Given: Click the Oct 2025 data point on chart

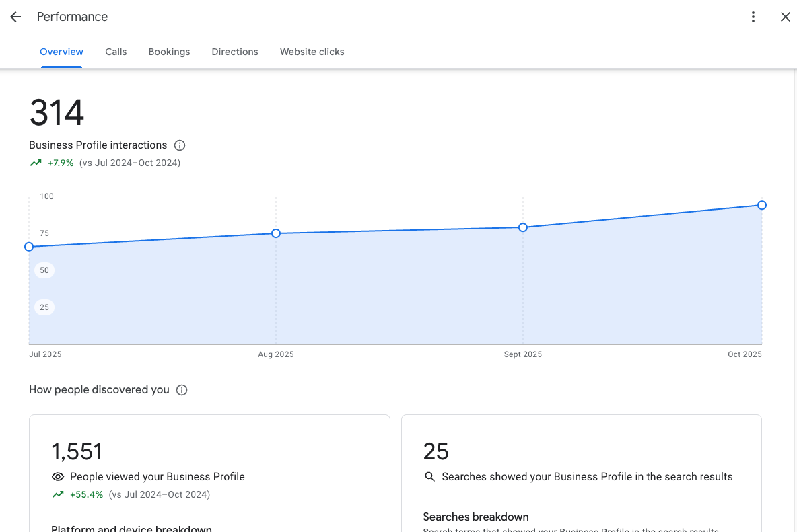Looking at the screenshot, I should pyautogui.click(x=761, y=205).
